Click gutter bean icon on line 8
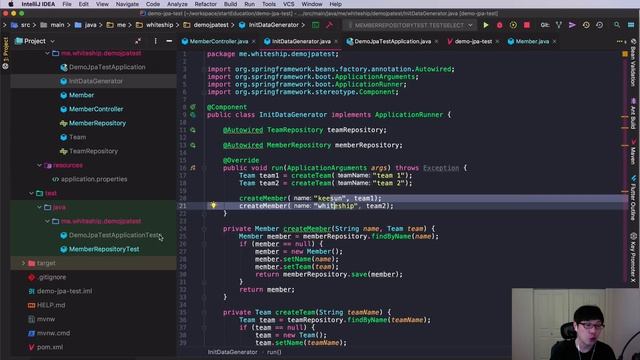 193,107
